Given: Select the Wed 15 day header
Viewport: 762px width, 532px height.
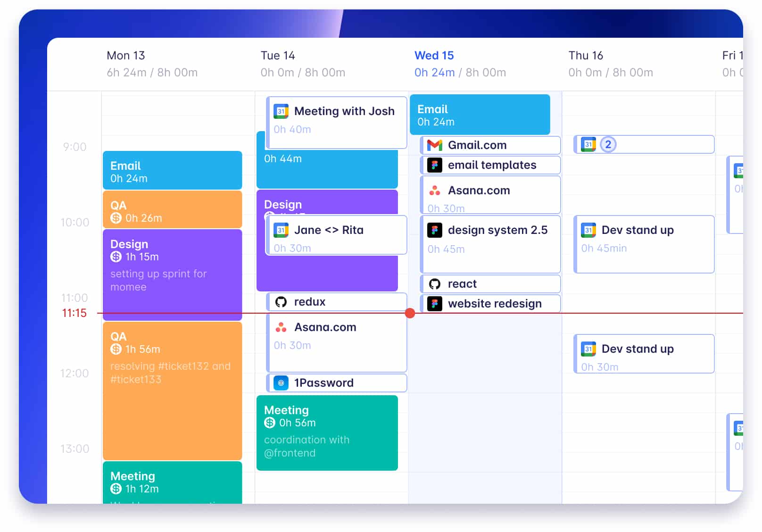Looking at the screenshot, I should (434, 56).
